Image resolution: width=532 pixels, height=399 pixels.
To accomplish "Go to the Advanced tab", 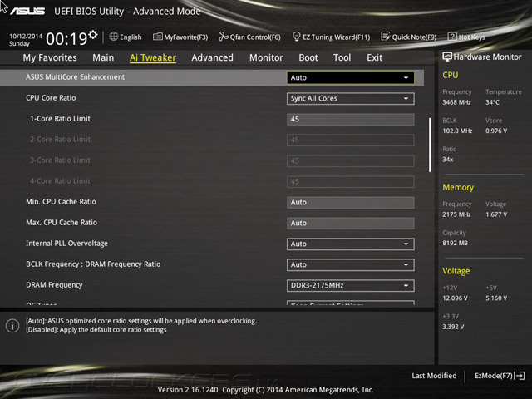I will point(213,57).
